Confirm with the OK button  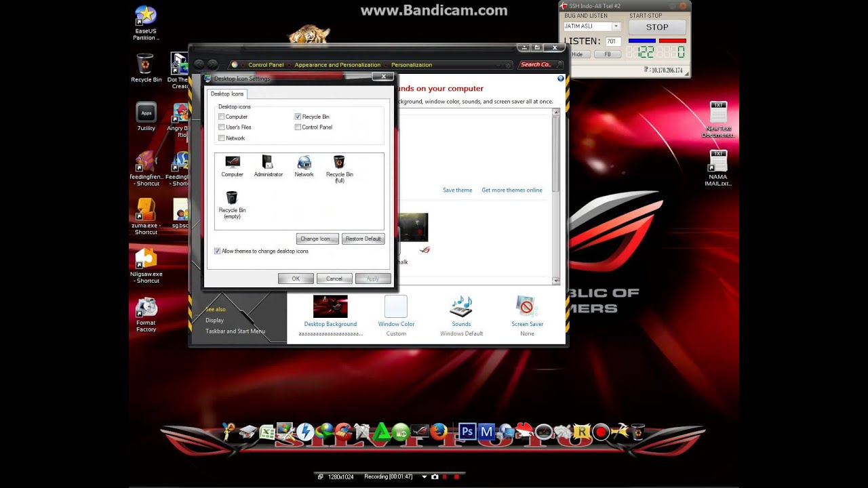click(x=296, y=279)
